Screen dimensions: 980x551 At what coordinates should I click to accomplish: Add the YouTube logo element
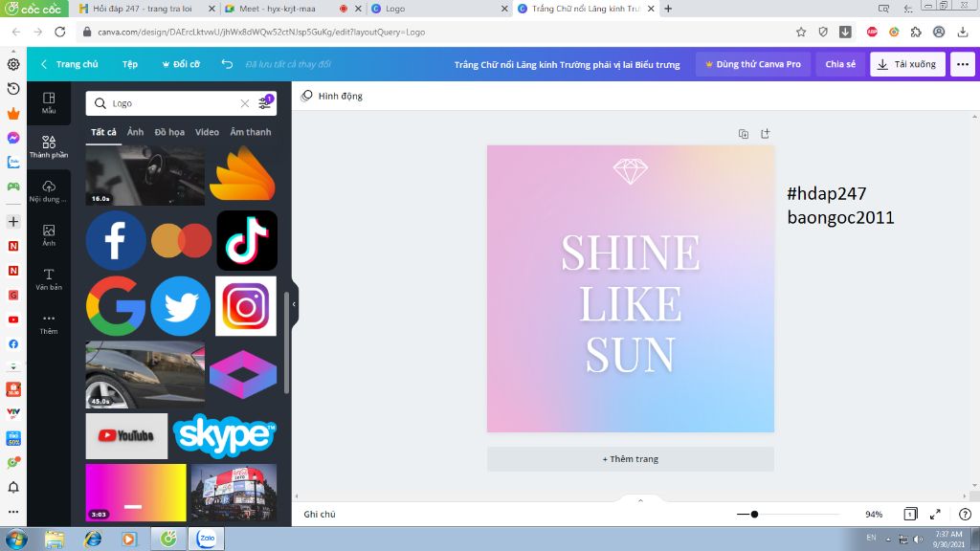(x=127, y=436)
